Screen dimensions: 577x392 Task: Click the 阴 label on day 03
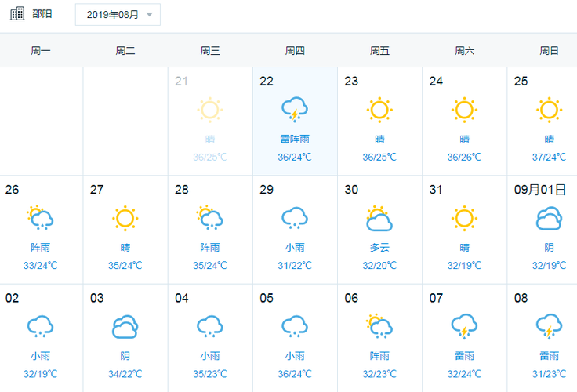click(125, 356)
